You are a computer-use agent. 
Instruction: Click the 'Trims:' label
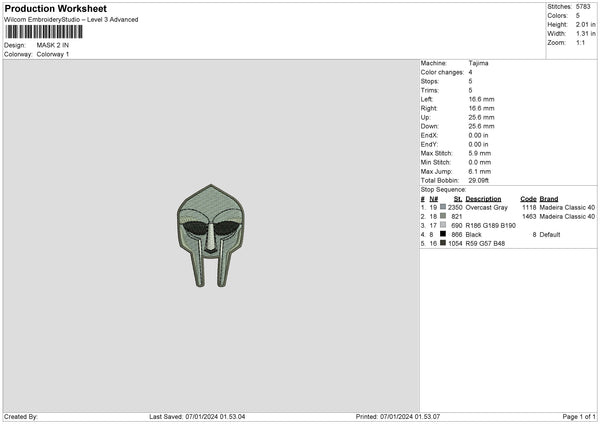pos(430,90)
